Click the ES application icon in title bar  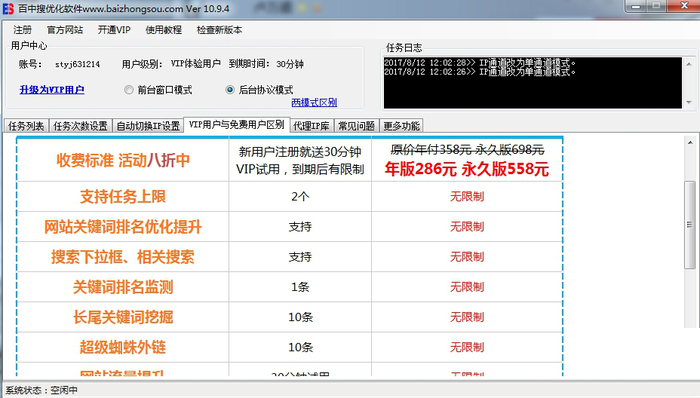pos(8,8)
